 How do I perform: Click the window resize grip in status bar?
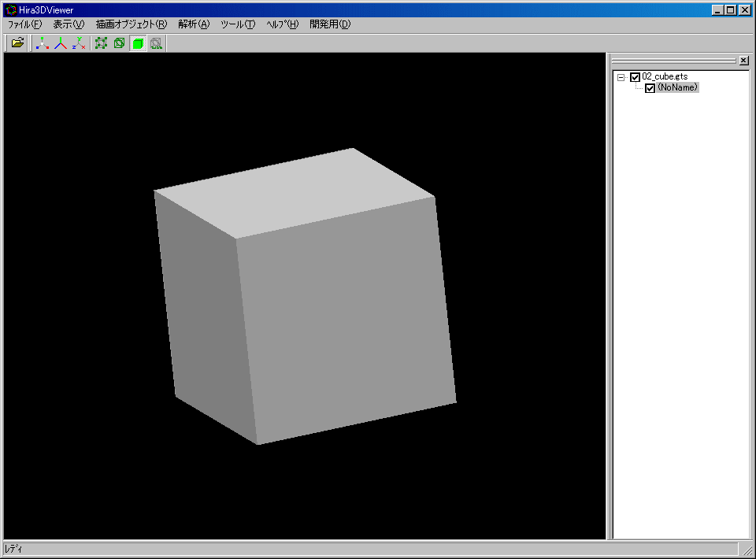click(x=748, y=550)
